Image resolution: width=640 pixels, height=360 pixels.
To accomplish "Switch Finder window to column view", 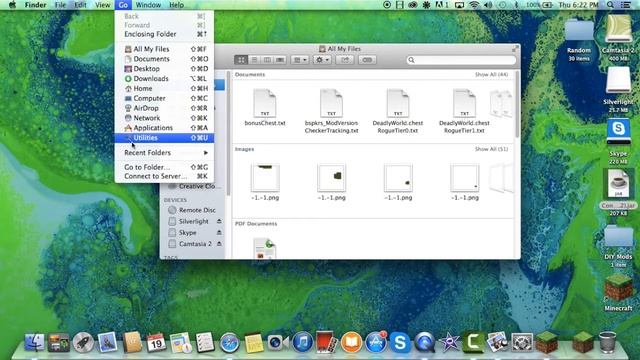I will (267, 60).
